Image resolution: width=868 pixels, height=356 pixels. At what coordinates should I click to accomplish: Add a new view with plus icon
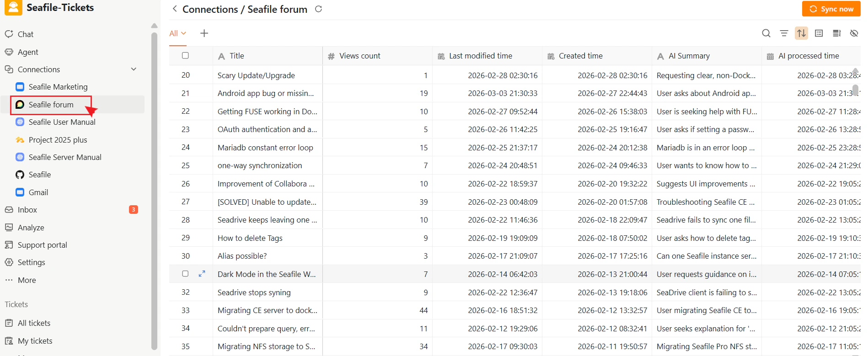coord(204,33)
